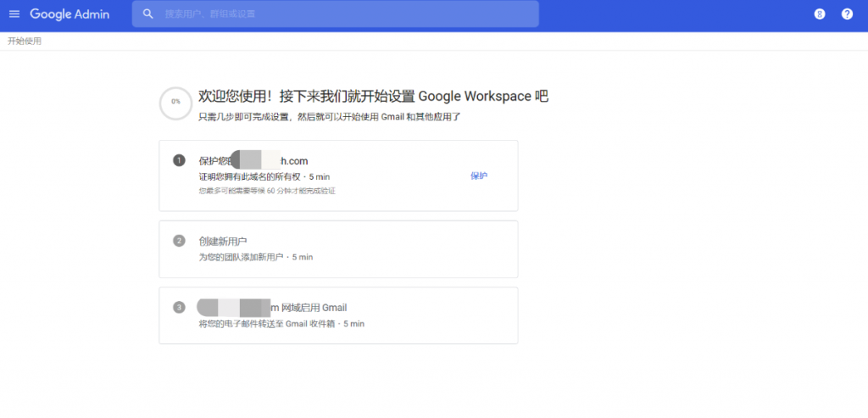
Task: Select step number 2 circle
Action: point(179,241)
